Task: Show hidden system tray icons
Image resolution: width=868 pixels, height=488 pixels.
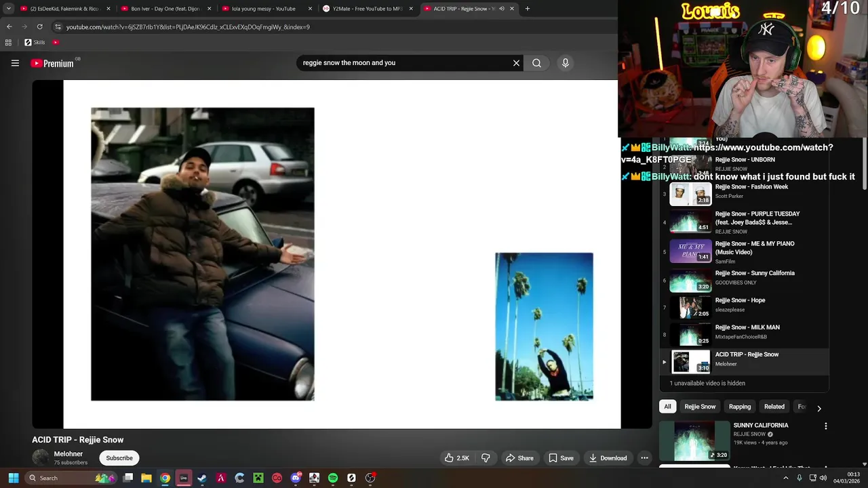Action: 786,478
